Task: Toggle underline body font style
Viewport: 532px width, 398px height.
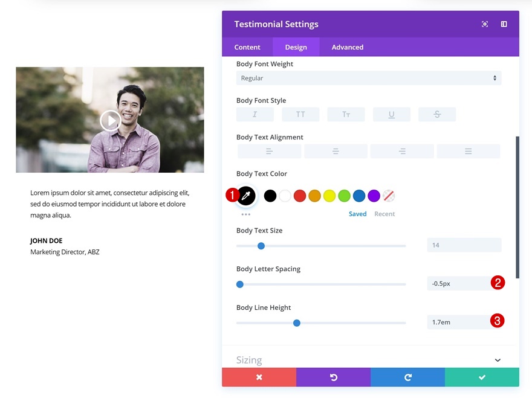Action: (391, 114)
